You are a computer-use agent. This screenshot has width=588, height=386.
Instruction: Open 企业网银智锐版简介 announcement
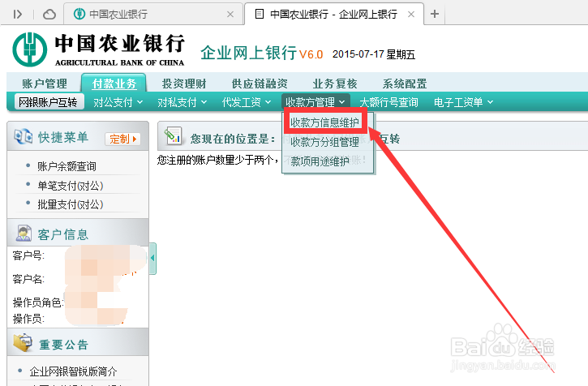pos(73,371)
